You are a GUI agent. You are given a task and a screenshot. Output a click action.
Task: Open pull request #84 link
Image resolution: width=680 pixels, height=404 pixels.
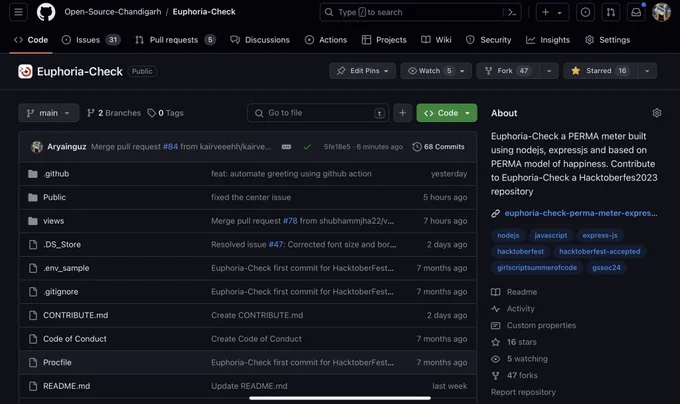[170, 147]
